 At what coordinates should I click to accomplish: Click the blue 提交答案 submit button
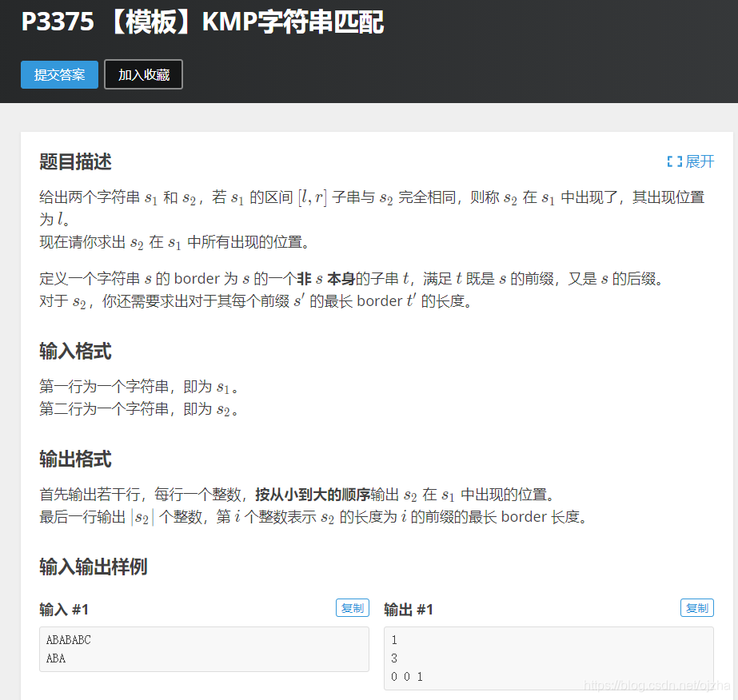click(x=59, y=74)
